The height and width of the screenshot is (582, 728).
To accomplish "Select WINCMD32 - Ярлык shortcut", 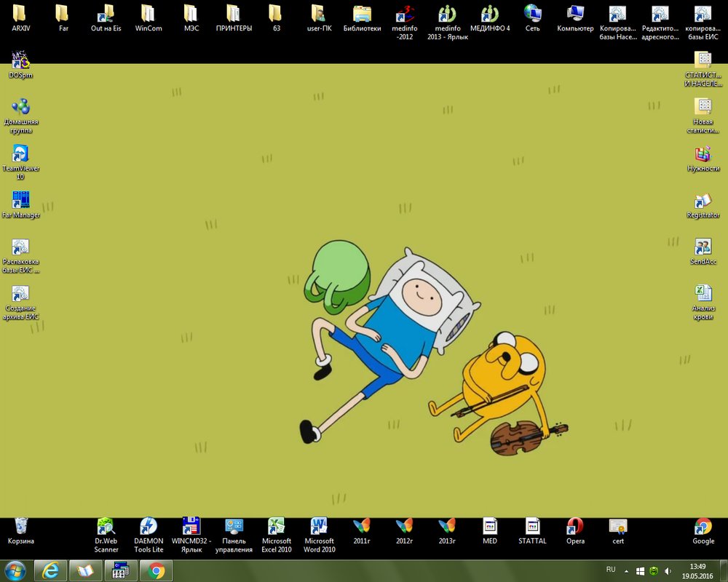I will (191, 535).
